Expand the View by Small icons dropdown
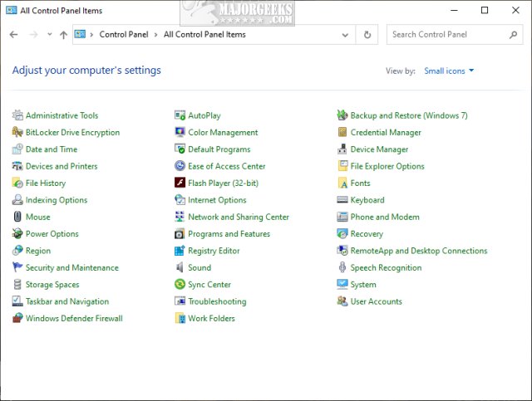The image size is (532, 401). click(449, 71)
